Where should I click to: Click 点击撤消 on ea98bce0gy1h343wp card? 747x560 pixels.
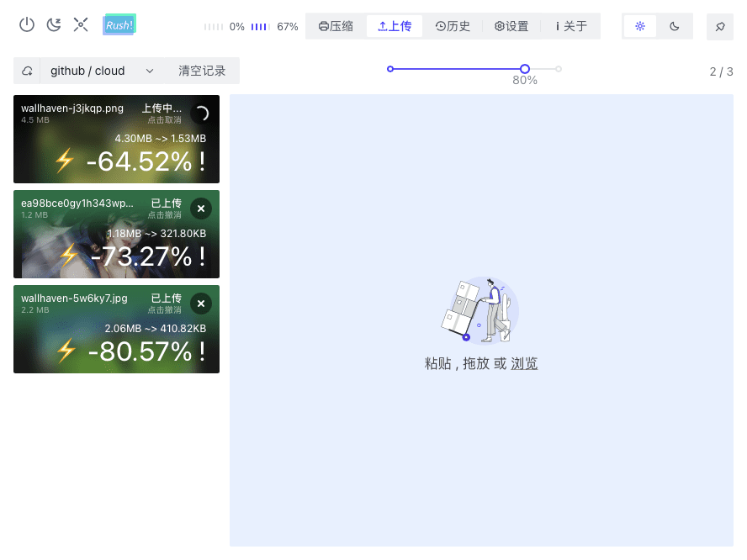(x=164, y=215)
